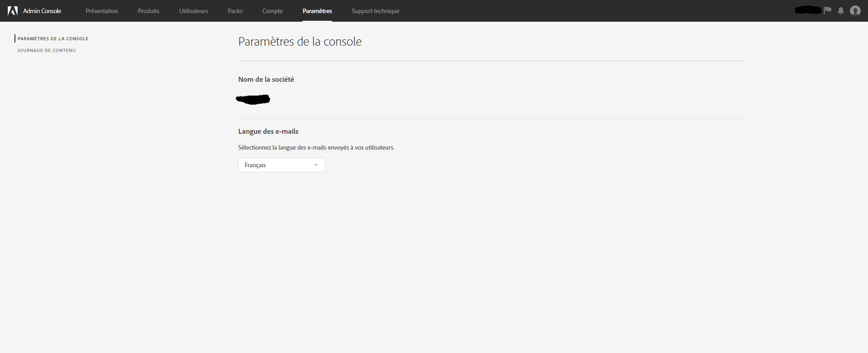Click the Admin Console title link

pyautogui.click(x=42, y=11)
